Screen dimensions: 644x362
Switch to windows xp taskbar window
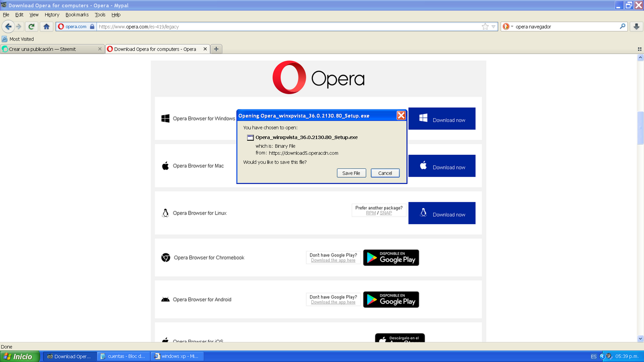176,356
